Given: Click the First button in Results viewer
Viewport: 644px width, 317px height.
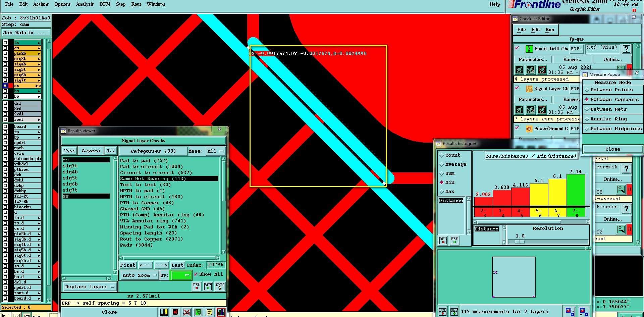Looking at the screenshot, I should click(128, 265).
